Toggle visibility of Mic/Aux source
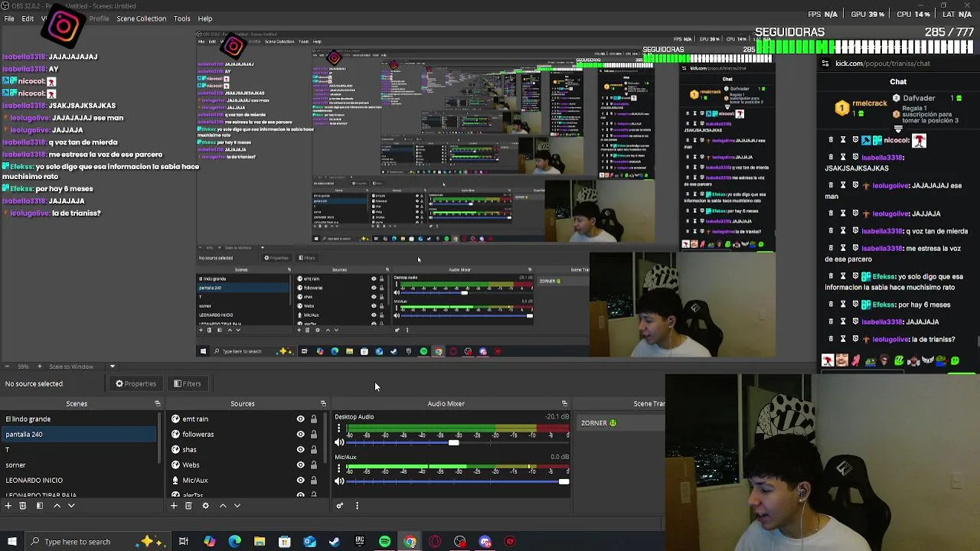 point(300,480)
